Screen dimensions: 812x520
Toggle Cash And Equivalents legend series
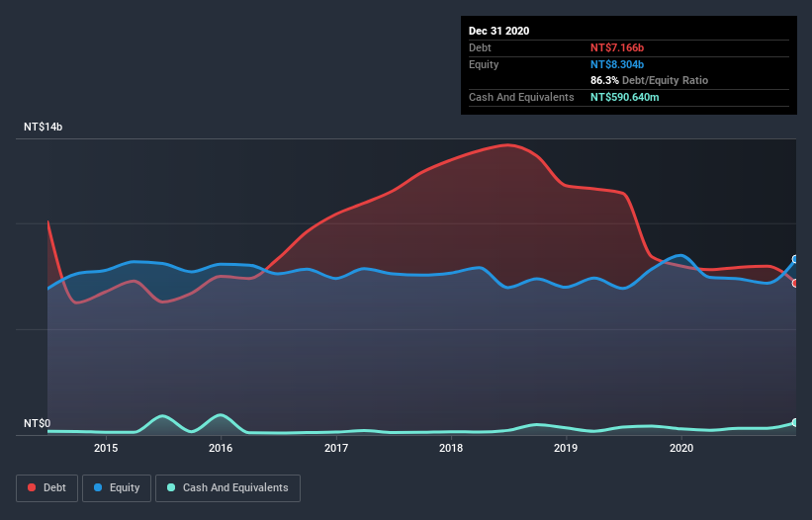pos(227,488)
